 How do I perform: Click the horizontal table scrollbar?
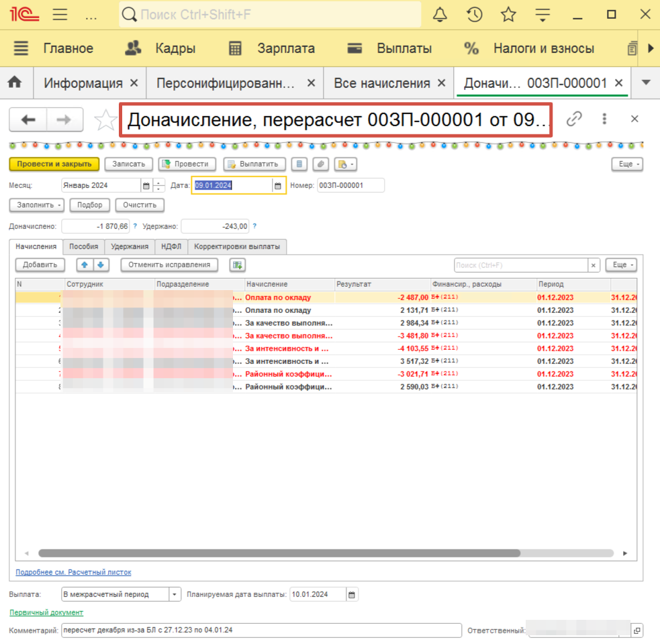pyautogui.click(x=279, y=553)
